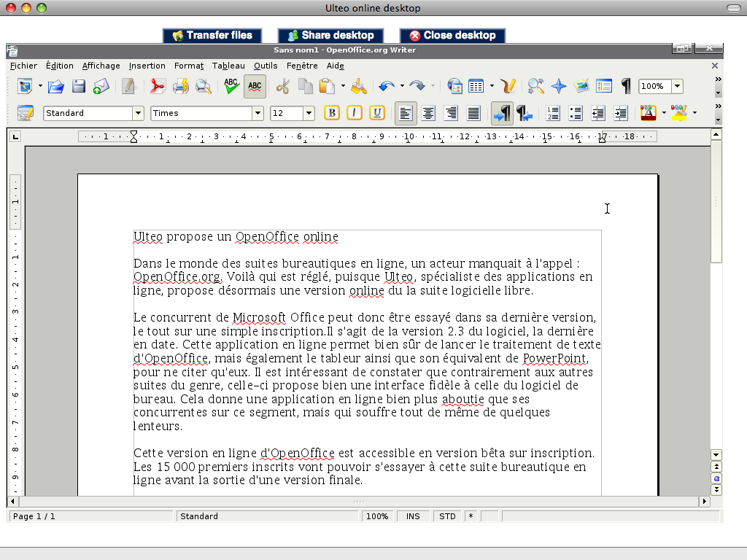Save the document with the floppy icon
The height and width of the screenshot is (560, 747).
[x=79, y=86]
